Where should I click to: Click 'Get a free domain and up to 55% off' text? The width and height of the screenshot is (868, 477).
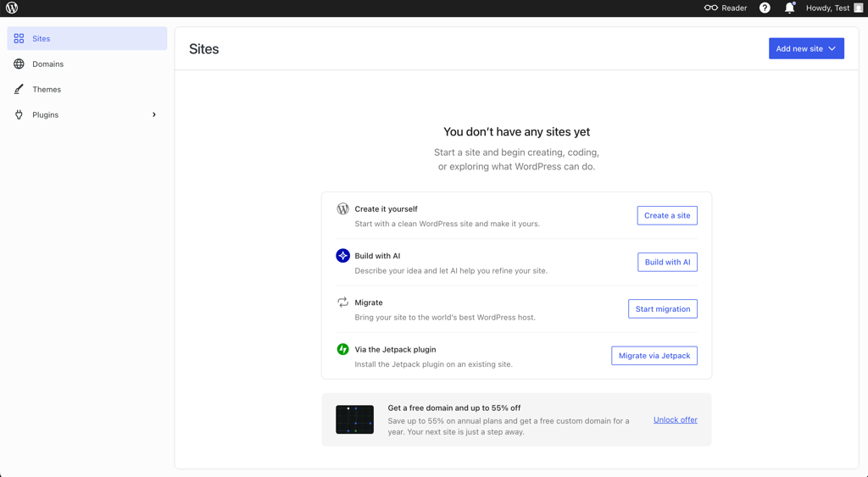tap(454, 408)
